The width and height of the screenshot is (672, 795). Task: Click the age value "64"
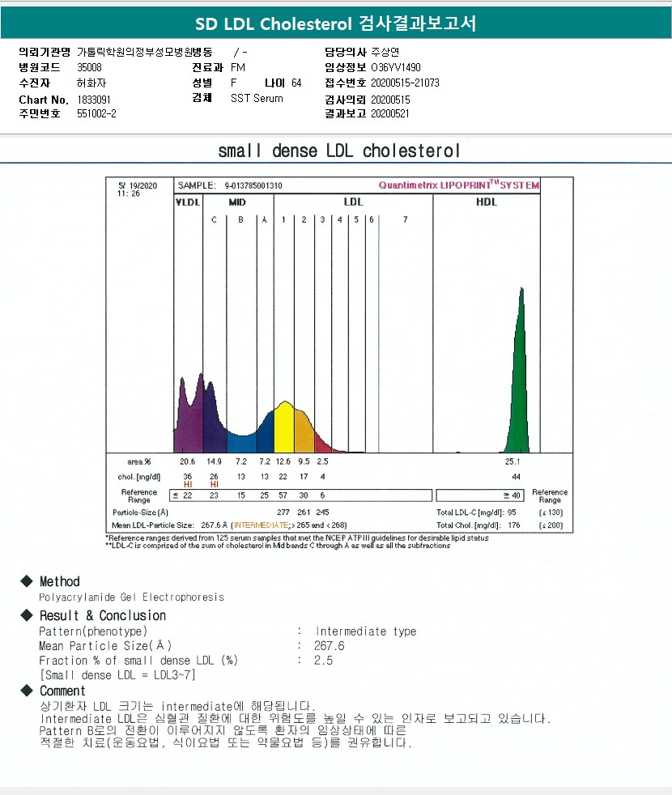tap(296, 83)
